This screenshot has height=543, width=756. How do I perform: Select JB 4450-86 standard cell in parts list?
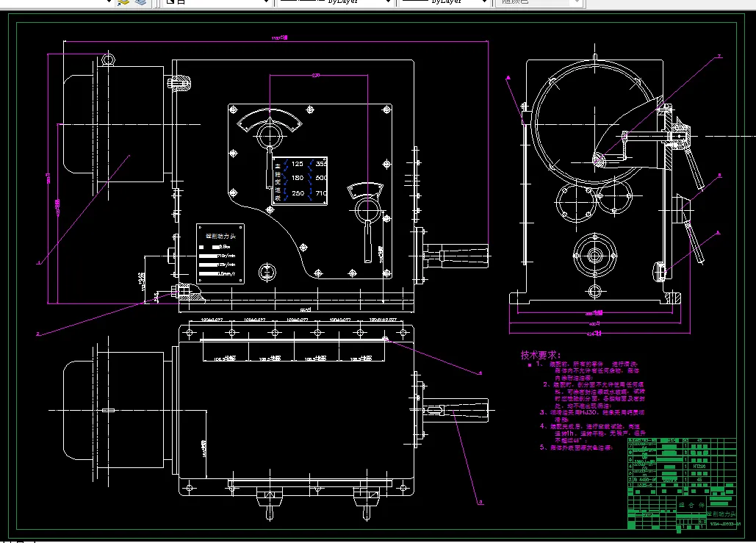pos(644,480)
